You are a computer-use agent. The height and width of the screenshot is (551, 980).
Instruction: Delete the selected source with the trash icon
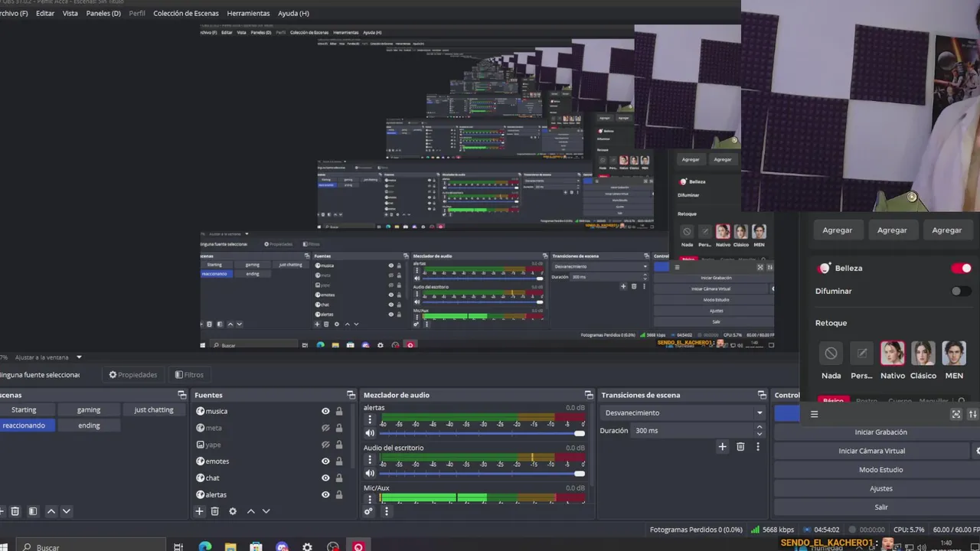pos(215,511)
